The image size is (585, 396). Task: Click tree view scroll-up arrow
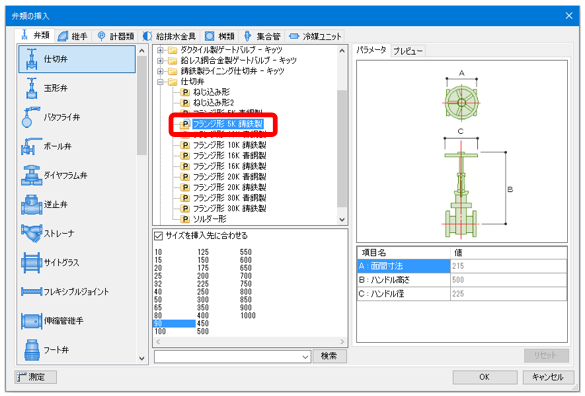(342, 51)
